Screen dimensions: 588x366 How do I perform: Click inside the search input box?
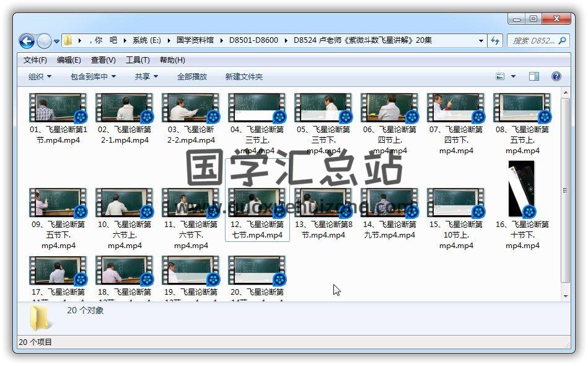[x=536, y=40]
